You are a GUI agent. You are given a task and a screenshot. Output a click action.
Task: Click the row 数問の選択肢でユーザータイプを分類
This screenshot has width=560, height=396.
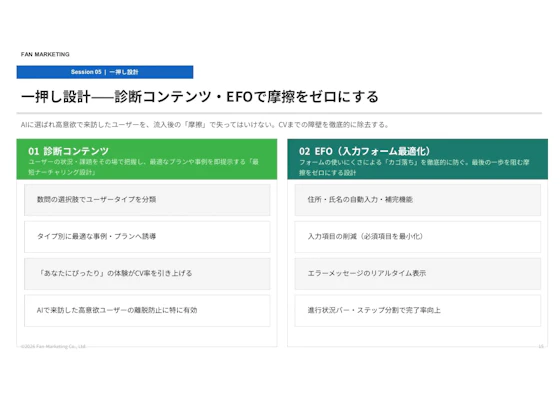coord(147,200)
